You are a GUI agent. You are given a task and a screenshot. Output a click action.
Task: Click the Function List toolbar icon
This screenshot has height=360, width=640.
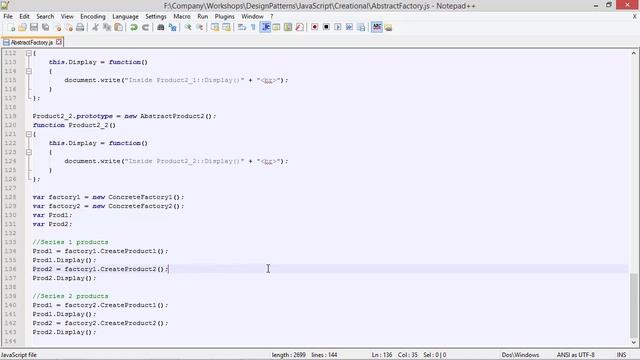[299, 27]
